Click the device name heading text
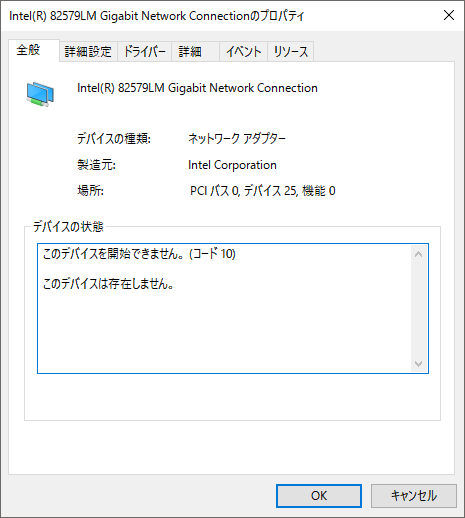Image resolution: width=465 pixels, height=518 pixels. (197, 88)
